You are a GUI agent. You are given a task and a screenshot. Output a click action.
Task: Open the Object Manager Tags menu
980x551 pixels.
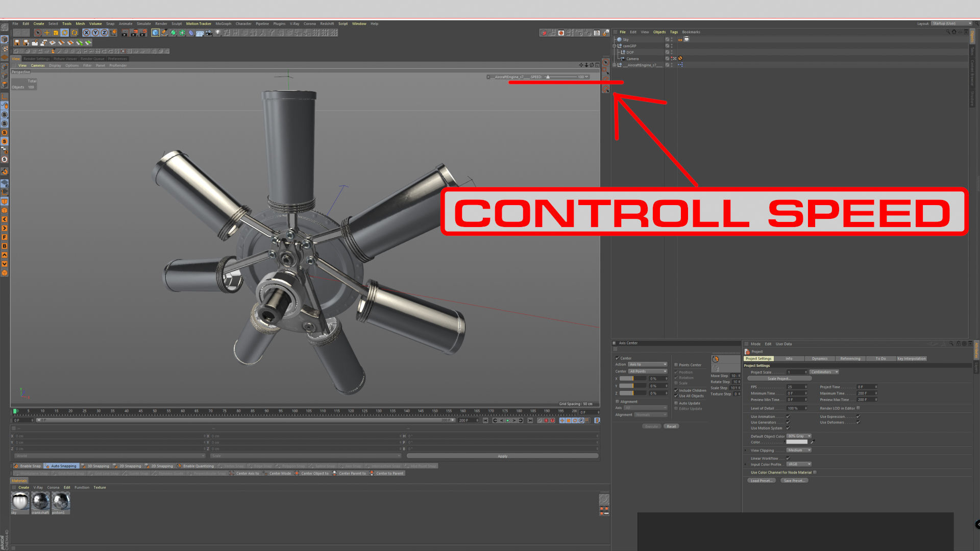(674, 32)
